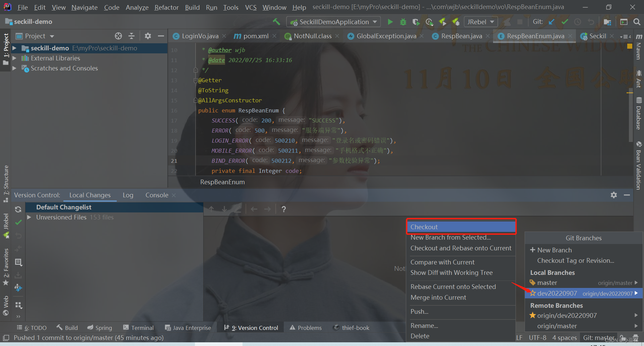Expand Scratches and Consoles node
This screenshot has height=346, width=644.
14,68
